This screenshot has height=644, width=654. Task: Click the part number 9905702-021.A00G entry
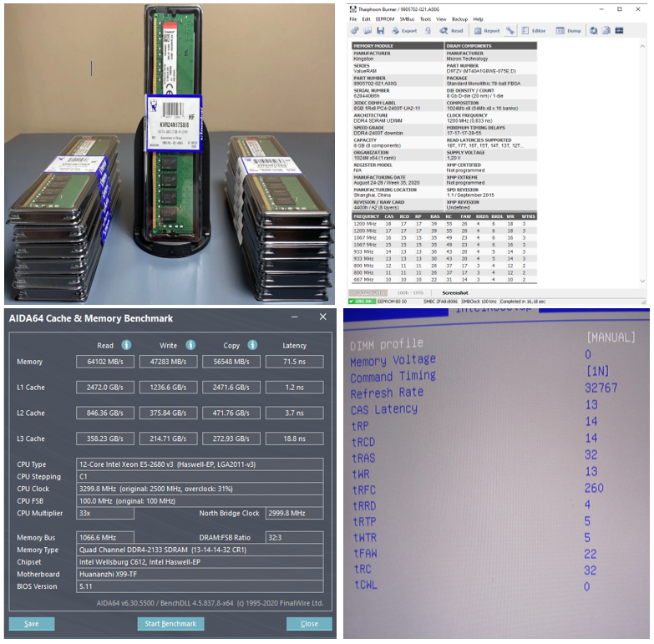(x=375, y=84)
